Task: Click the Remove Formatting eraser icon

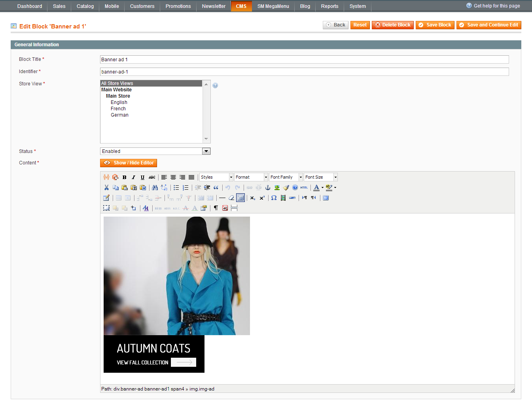Action: (231, 198)
